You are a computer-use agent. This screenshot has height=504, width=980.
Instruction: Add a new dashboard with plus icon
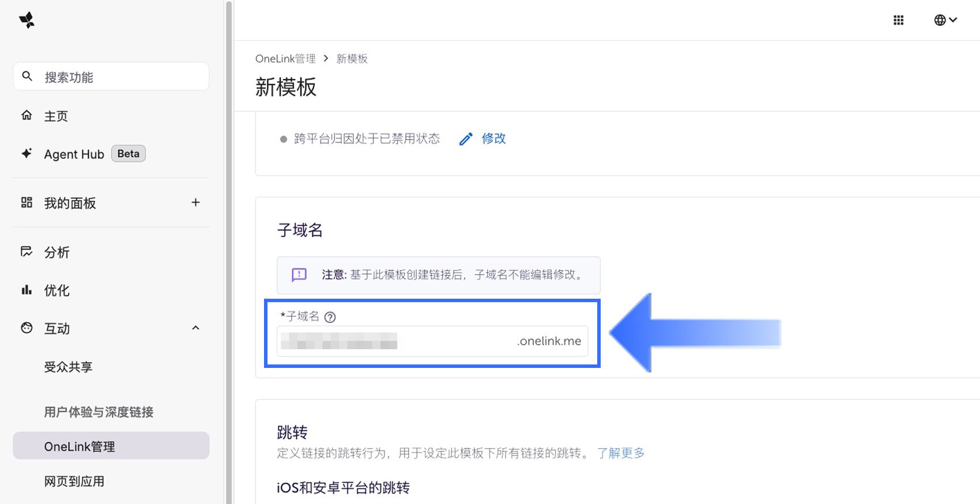coord(195,202)
